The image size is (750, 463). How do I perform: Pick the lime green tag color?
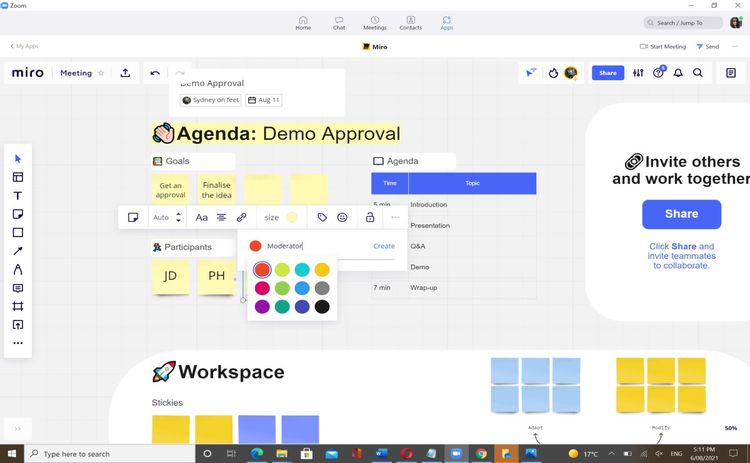coord(282,270)
